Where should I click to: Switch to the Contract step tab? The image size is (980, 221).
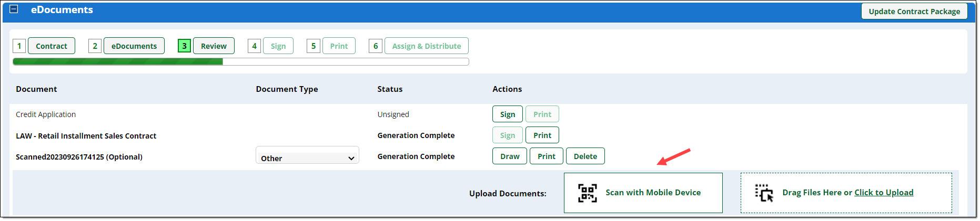point(52,46)
